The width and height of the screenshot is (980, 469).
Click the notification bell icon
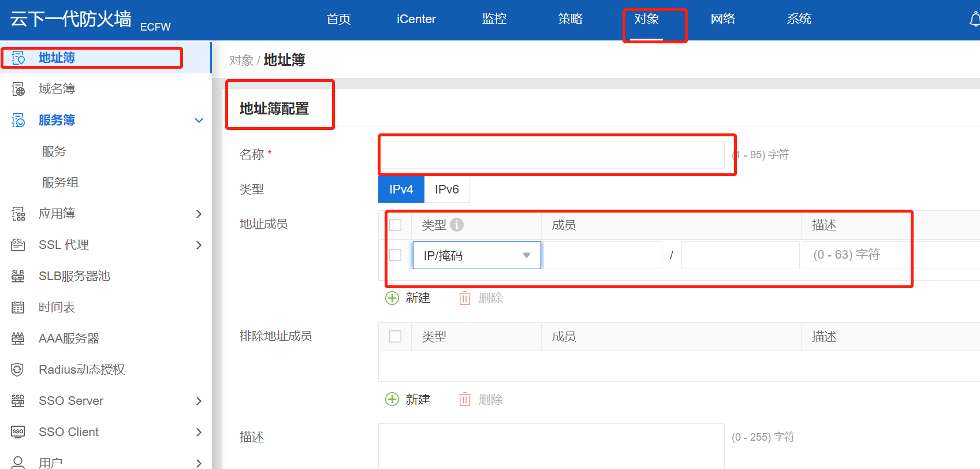(974, 20)
